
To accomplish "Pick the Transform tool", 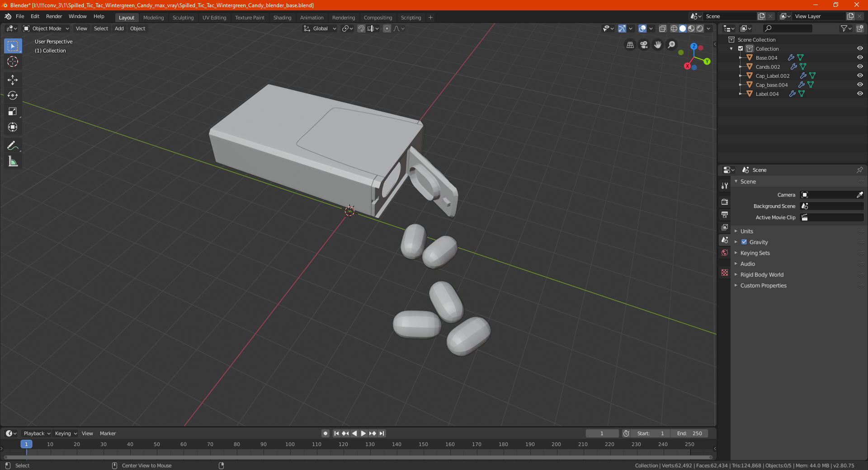I will point(13,127).
